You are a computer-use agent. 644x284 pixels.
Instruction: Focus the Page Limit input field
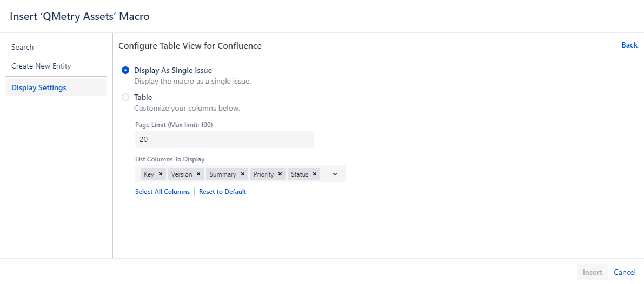[224, 139]
